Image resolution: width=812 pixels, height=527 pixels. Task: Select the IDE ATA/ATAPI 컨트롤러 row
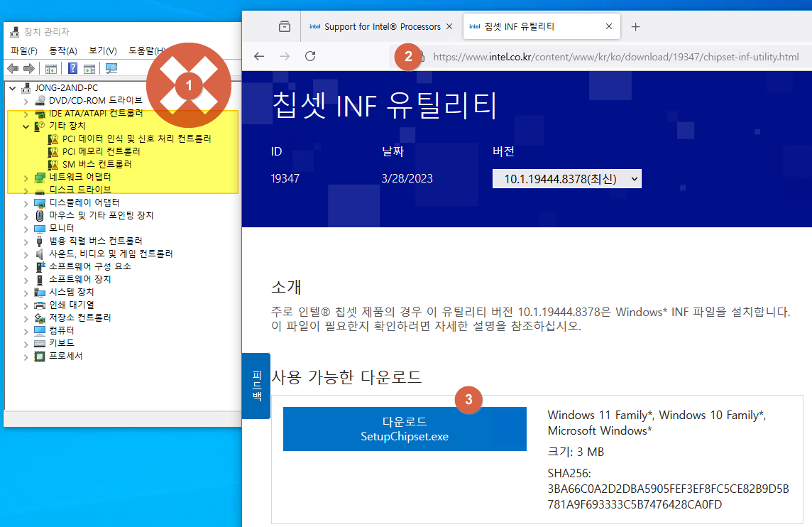(x=96, y=114)
